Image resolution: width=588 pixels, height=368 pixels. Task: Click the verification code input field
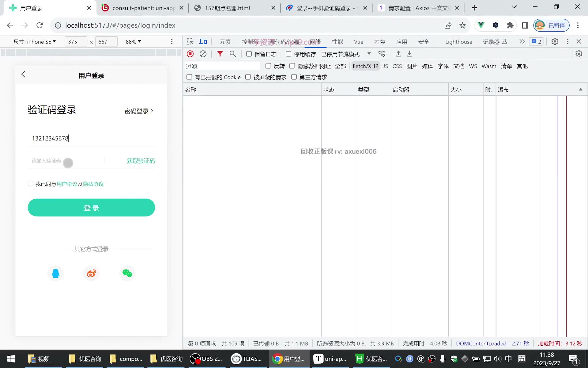tap(66, 161)
